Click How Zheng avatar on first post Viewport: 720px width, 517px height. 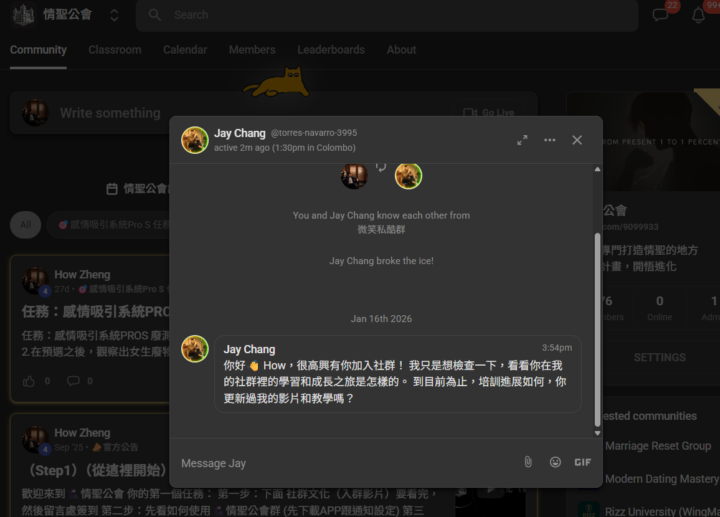[35, 281]
